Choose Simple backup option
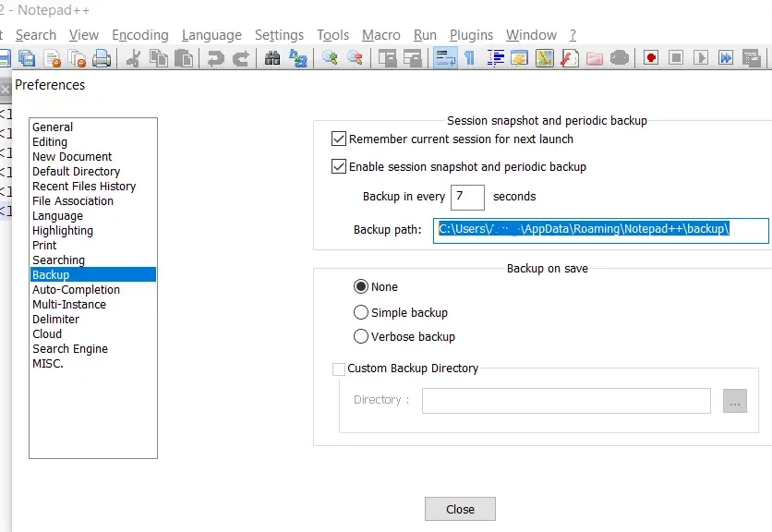 [361, 311]
